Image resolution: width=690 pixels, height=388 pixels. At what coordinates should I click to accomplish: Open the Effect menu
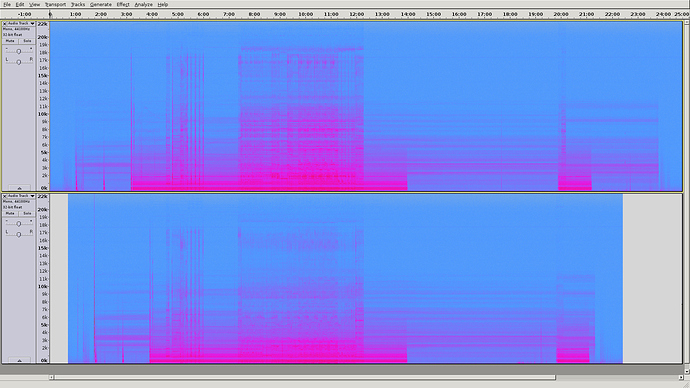tap(123, 4)
